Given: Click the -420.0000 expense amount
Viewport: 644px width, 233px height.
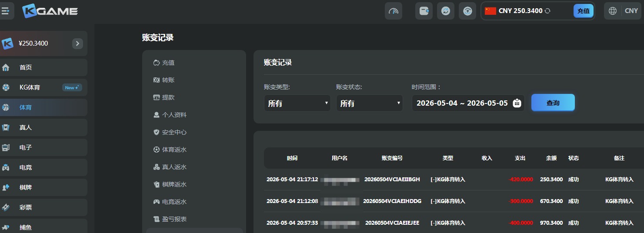Looking at the screenshot, I should coord(521,180).
